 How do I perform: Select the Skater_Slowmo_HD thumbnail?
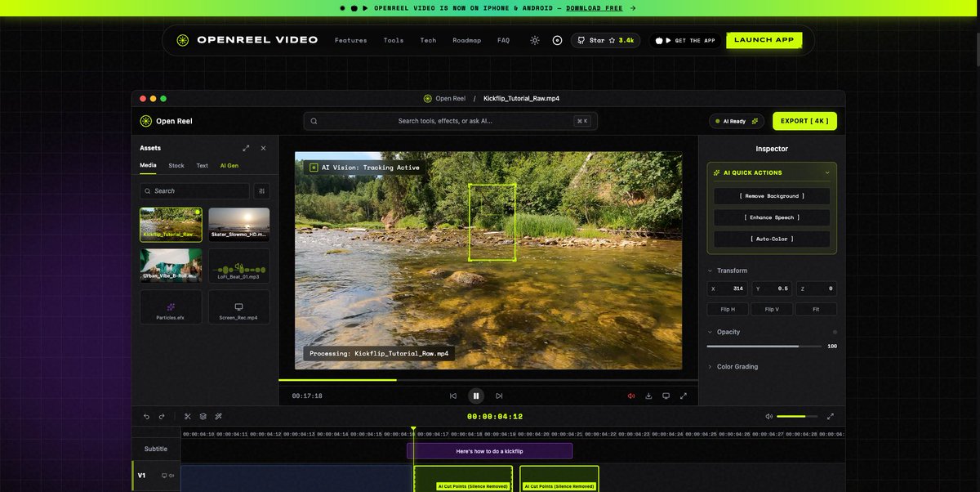pyautogui.click(x=238, y=224)
